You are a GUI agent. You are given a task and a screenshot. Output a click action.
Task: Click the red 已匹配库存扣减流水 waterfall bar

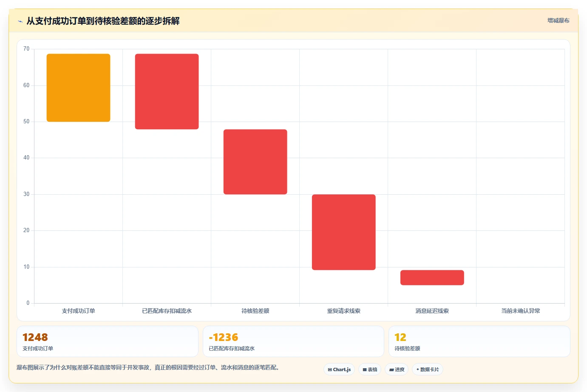(167, 91)
